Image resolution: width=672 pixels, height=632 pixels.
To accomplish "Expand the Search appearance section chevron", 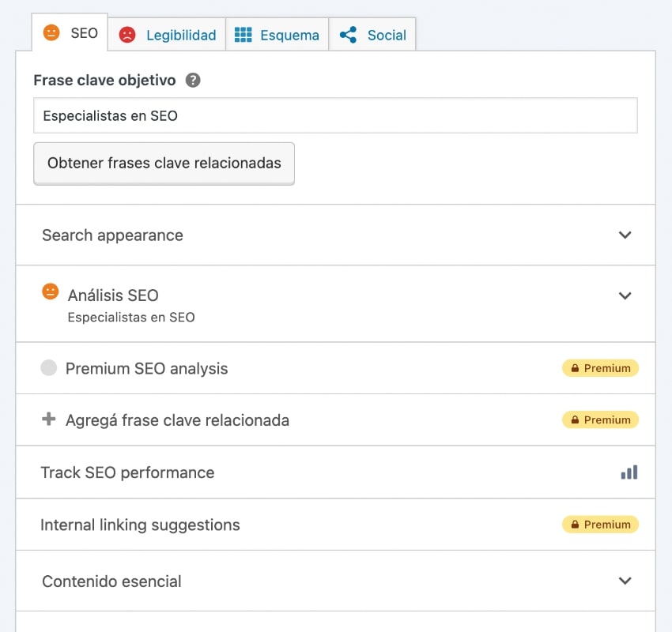I will click(x=625, y=235).
